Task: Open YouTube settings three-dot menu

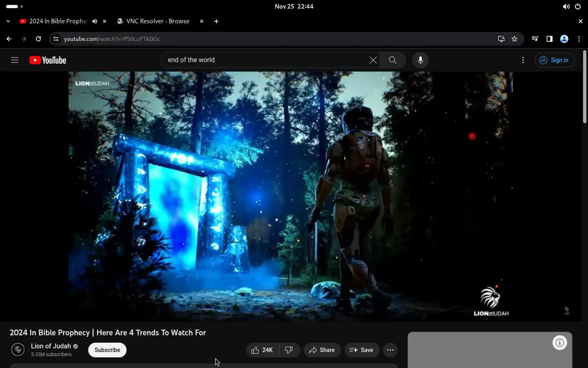Action: coord(523,60)
